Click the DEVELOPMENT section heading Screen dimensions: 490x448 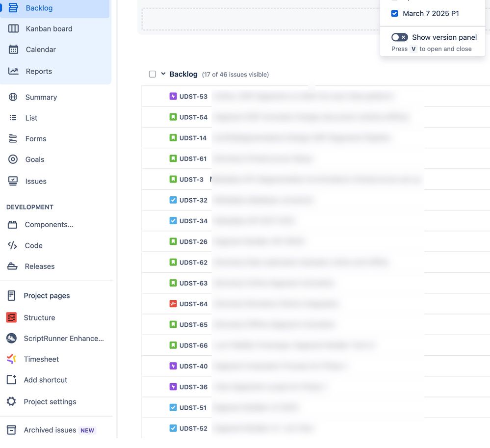tap(30, 207)
